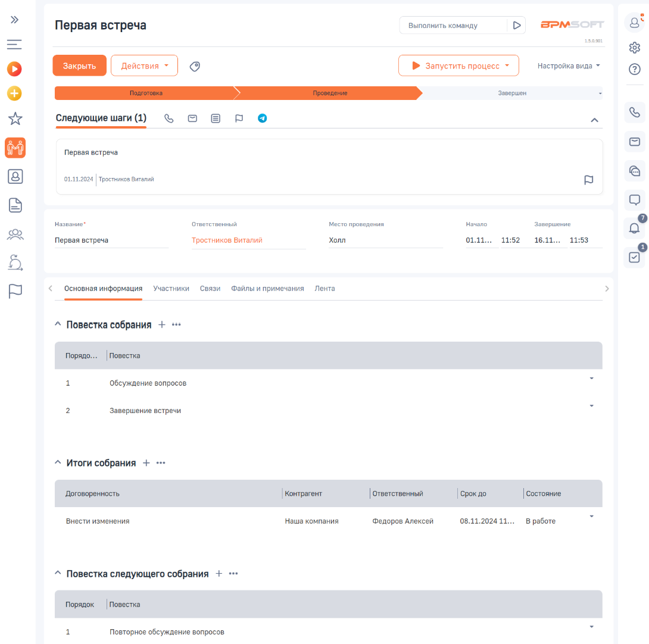The height and width of the screenshot is (644, 649).
Task: Open the highlighted meetings section icon
Action: click(x=15, y=148)
